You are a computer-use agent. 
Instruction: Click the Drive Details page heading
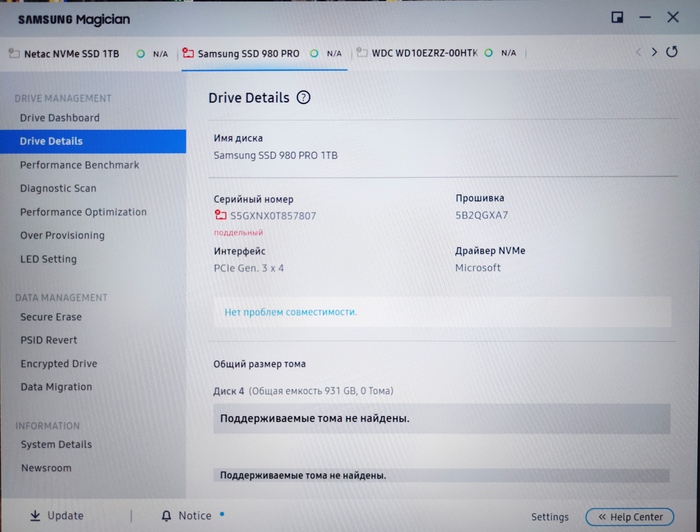click(249, 98)
